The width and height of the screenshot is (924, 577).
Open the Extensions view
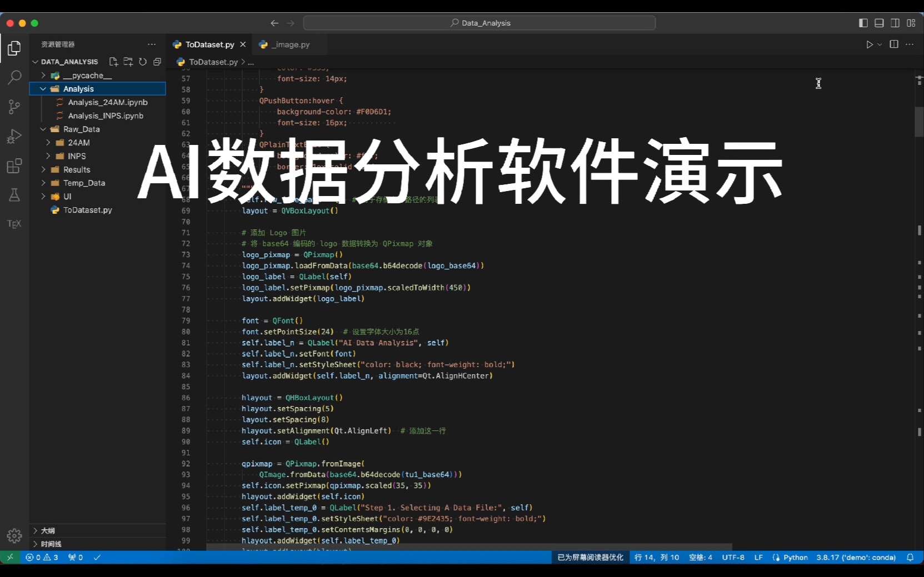(14, 165)
